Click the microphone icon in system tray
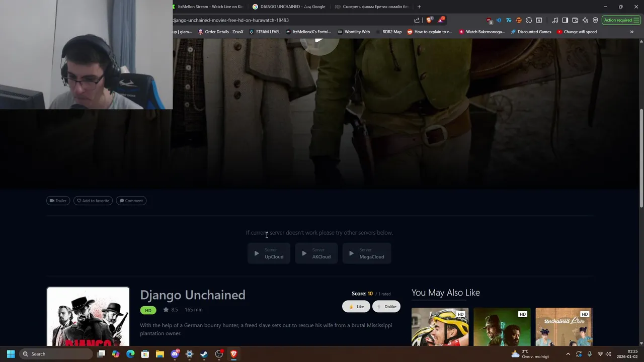Image resolution: width=644 pixels, height=362 pixels. [x=589, y=354]
